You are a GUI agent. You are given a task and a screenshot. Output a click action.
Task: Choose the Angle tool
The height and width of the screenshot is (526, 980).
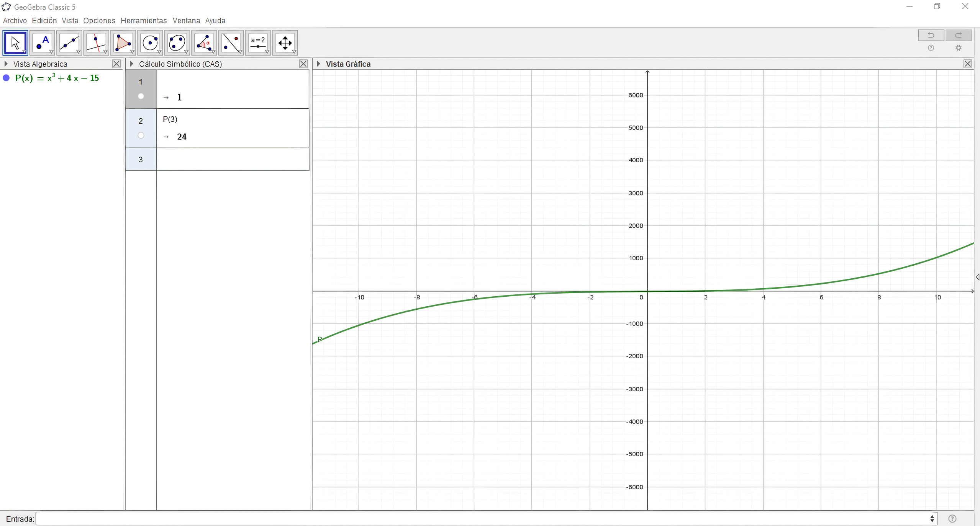204,42
